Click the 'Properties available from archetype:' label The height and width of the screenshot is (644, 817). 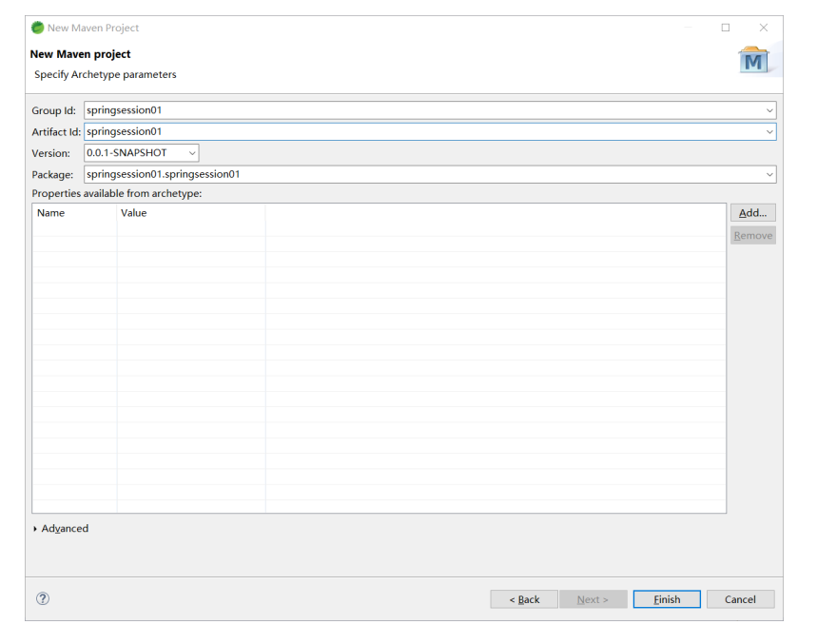tap(117, 193)
